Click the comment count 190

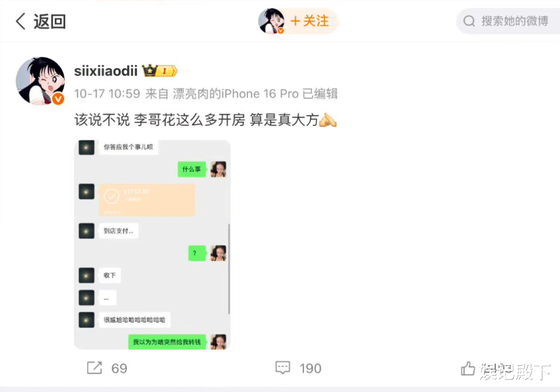point(310,369)
